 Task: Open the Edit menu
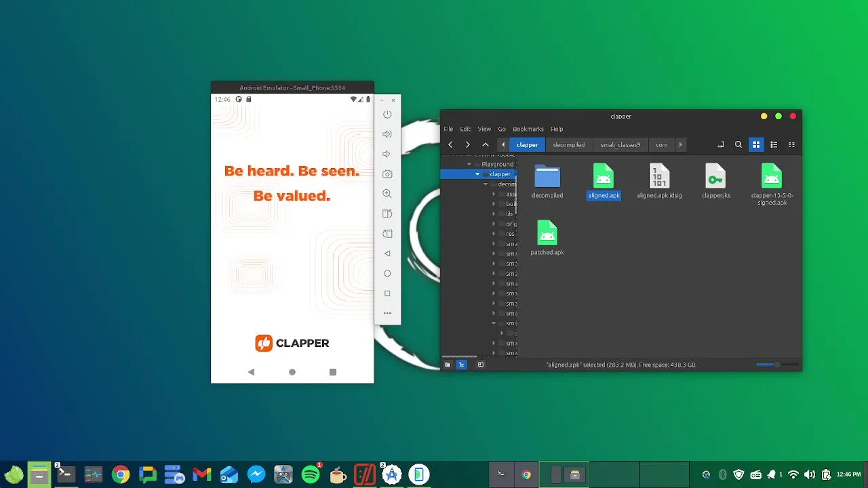click(465, 129)
